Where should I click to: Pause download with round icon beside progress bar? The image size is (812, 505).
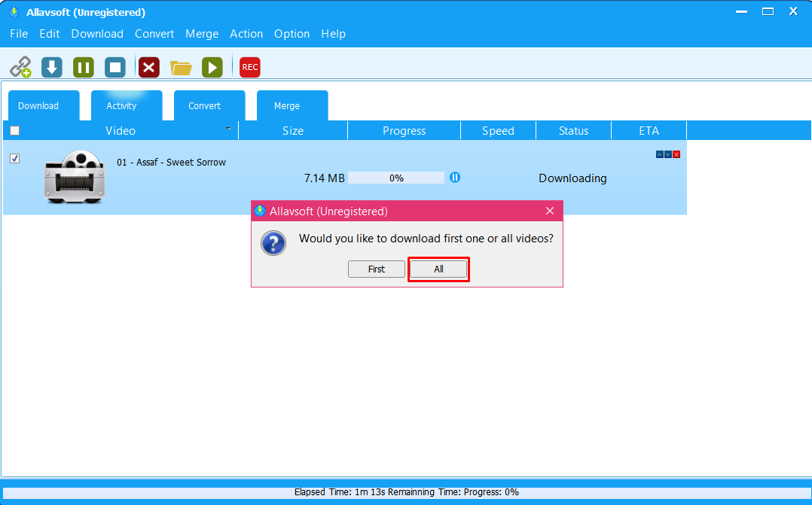coord(455,178)
